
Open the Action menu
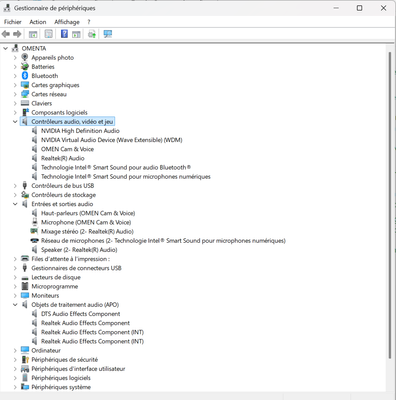point(38,22)
